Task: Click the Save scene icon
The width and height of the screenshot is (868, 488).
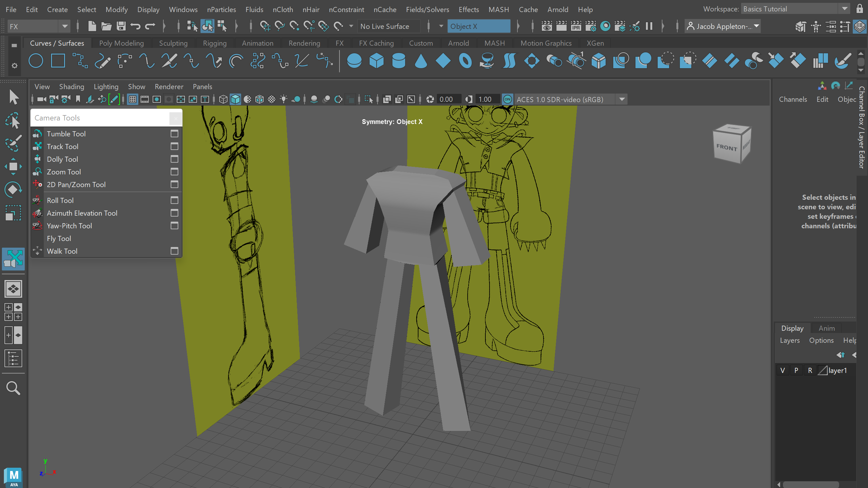Action: (x=121, y=26)
